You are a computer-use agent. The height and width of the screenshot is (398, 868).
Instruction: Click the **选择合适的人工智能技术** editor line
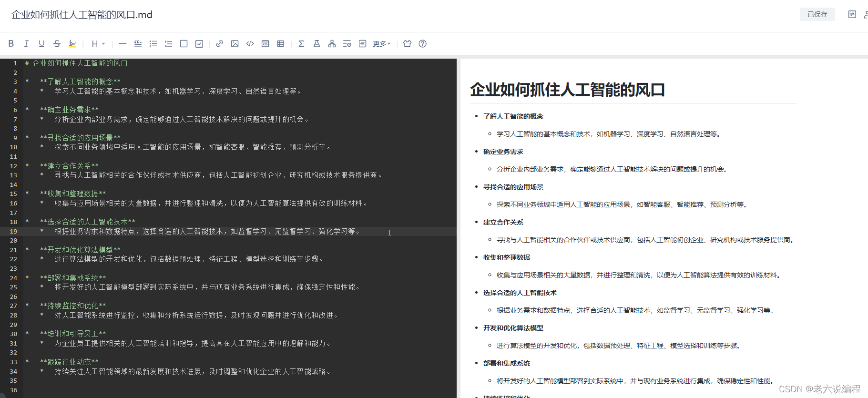pyautogui.click(x=88, y=222)
